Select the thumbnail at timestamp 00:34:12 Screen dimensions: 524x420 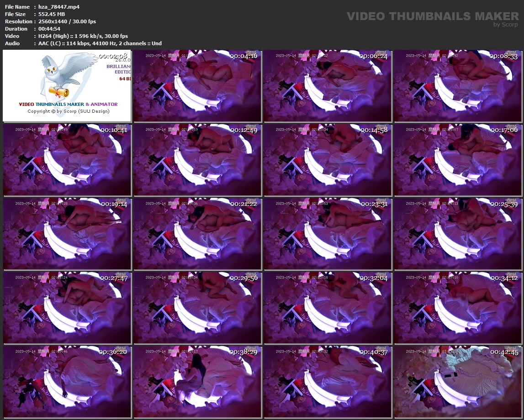[458, 308]
